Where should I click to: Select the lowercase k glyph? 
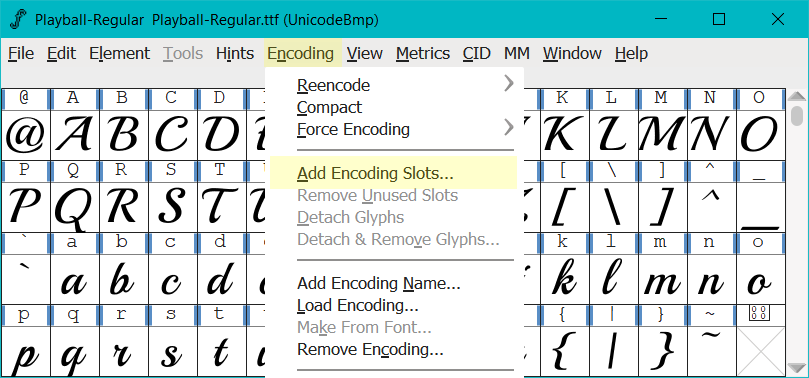tap(565, 280)
